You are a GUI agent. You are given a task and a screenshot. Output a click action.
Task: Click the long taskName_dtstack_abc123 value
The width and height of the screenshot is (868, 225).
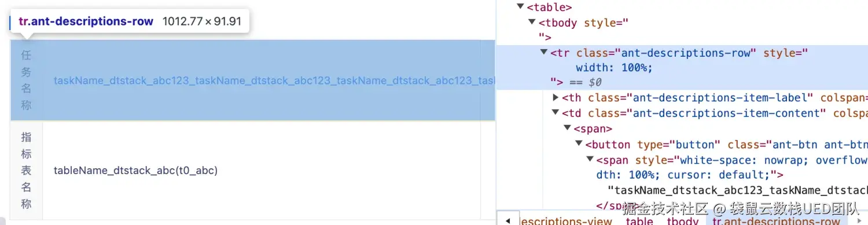pos(274,80)
